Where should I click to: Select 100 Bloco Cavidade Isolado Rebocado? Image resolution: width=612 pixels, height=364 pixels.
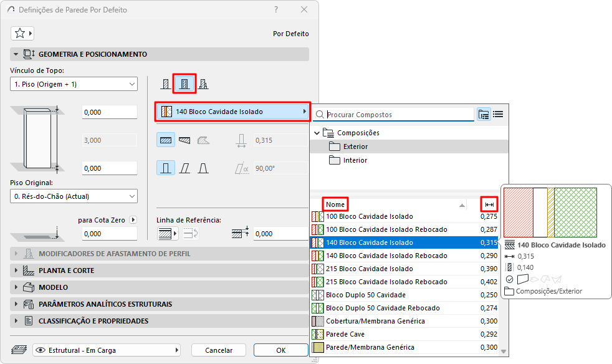[404, 229]
